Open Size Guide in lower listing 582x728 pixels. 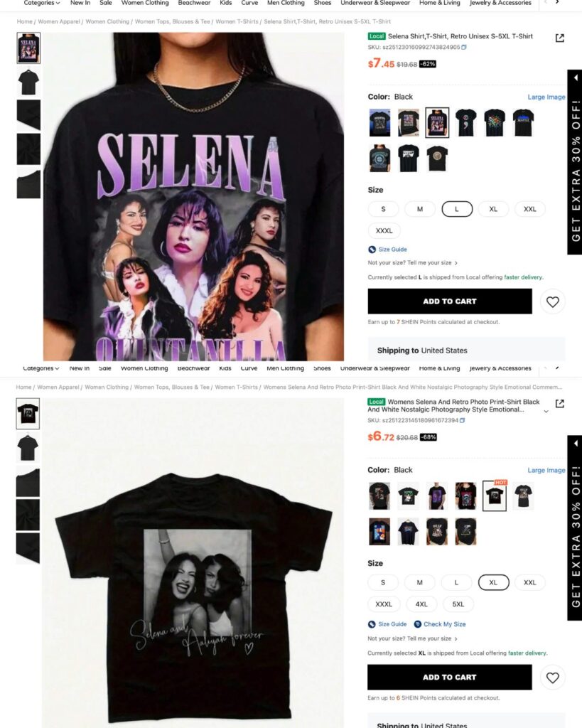(x=387, y=624)
